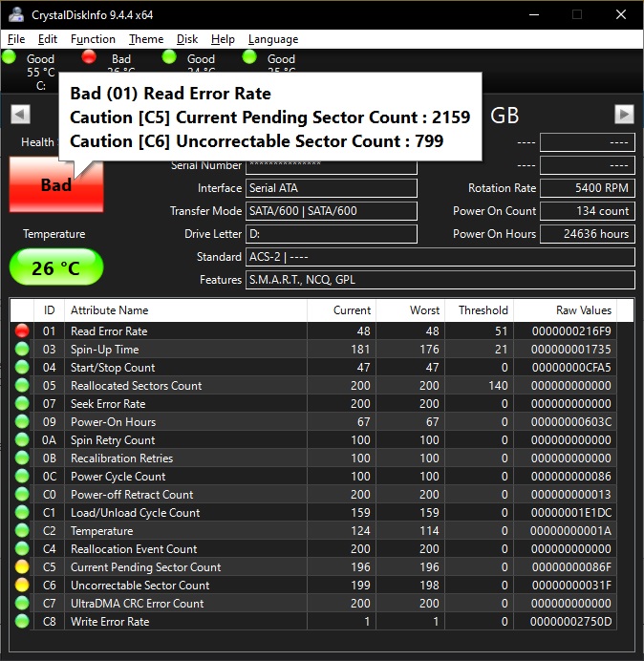Click the CrystalDiskInfo title bar app icon
This screenshot has height=661, width=644.
pos(16,14)
